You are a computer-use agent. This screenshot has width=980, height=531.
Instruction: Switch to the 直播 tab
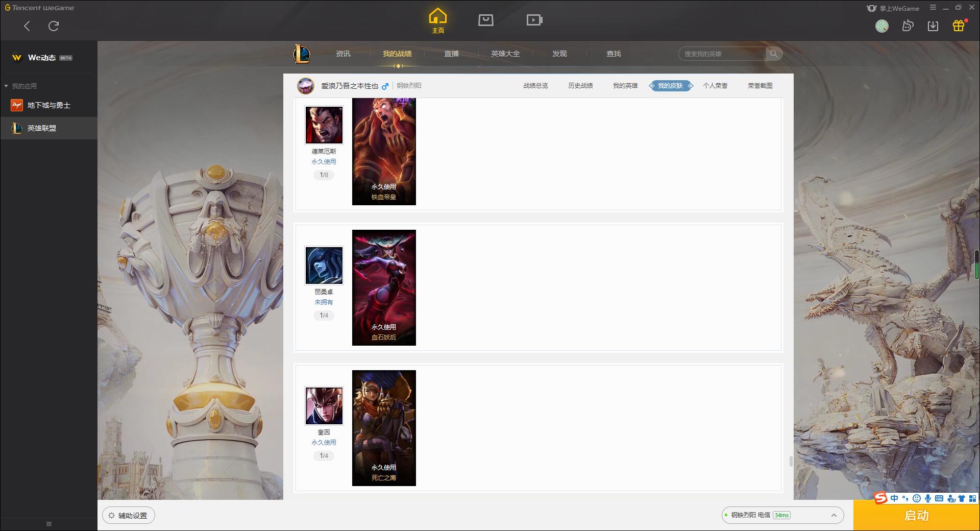[x=451, y=54]
